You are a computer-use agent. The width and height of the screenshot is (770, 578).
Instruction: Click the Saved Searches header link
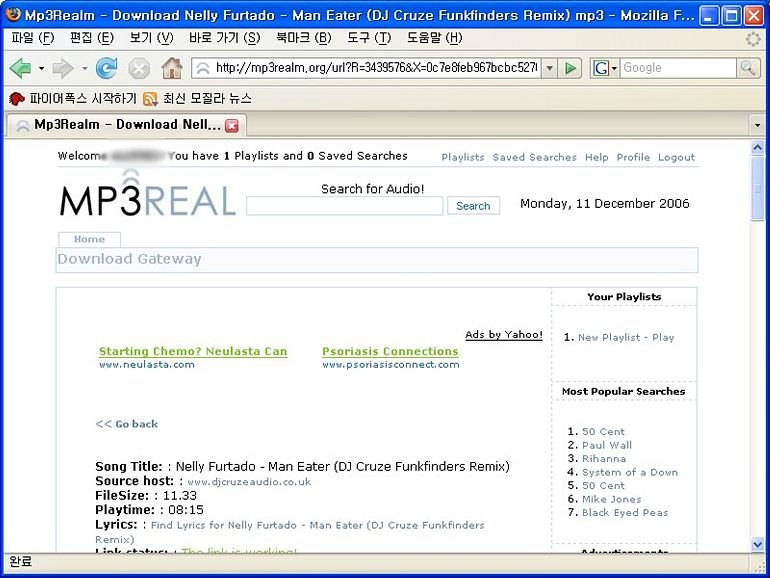(x=534, y=157)
